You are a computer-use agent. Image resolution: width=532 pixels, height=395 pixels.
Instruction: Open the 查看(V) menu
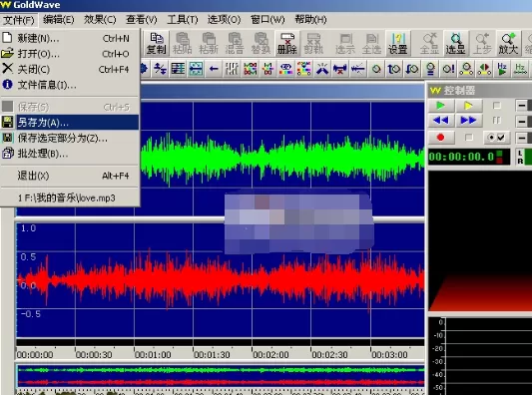pyautogui.click(x=141, y=20)
